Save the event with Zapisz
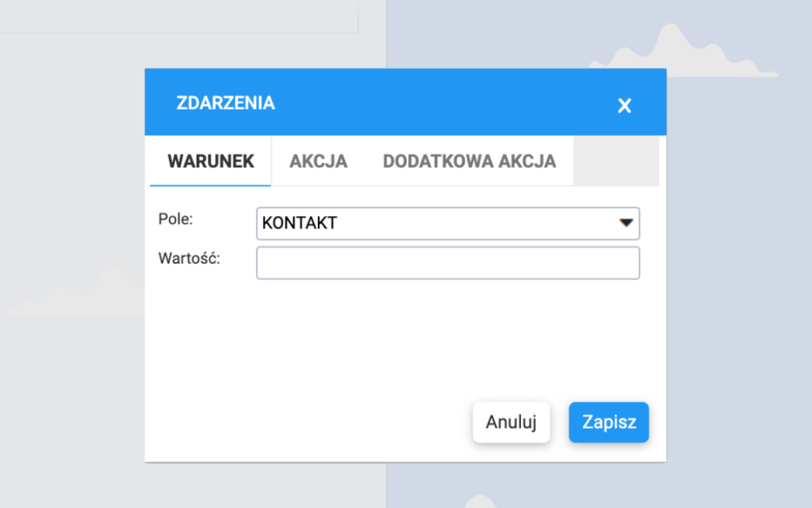This screenshot has width=812, height=508. [x=608, y=422]
